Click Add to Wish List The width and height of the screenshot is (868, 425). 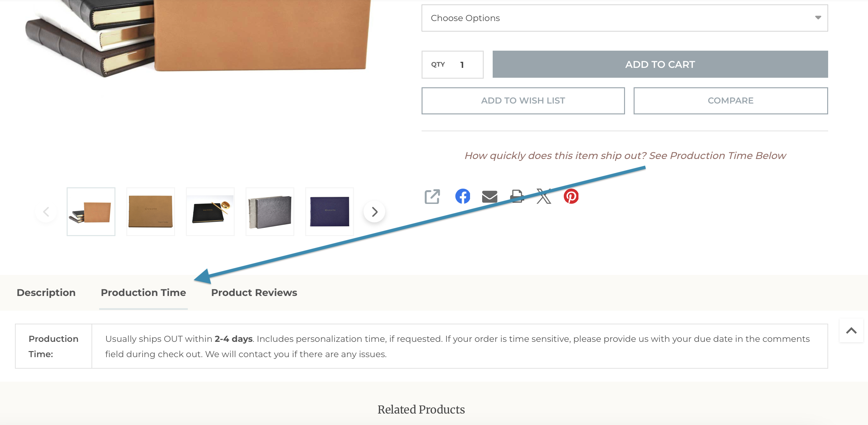(523, 101)
